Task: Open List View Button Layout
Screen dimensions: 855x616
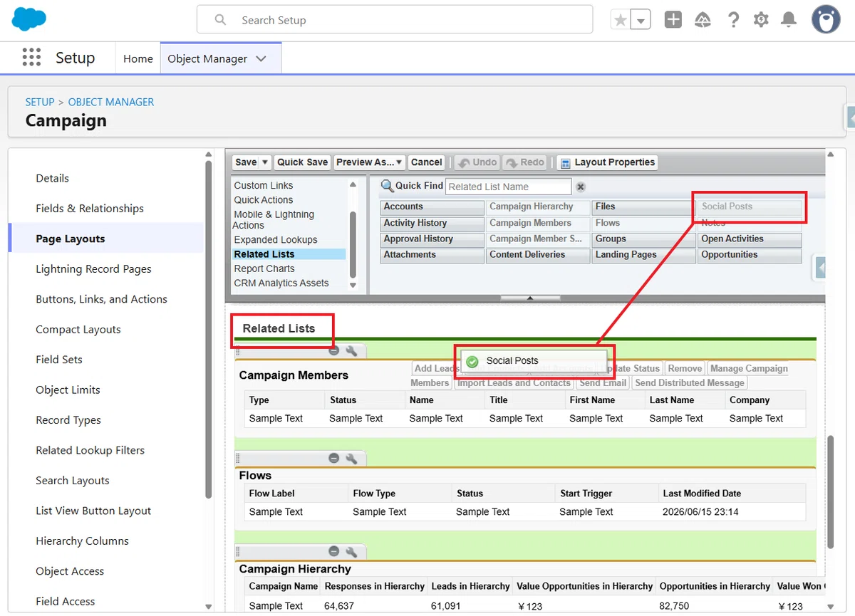Action: [x=93, y=511]
